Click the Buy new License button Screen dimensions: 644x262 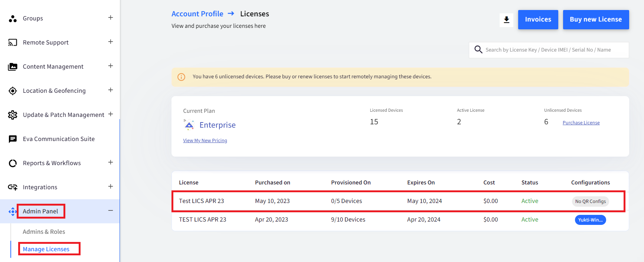(596, 20)
